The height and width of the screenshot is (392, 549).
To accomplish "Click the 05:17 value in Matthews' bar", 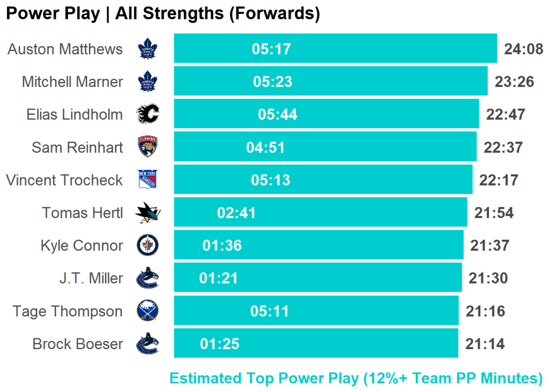I will click(271, 49).
